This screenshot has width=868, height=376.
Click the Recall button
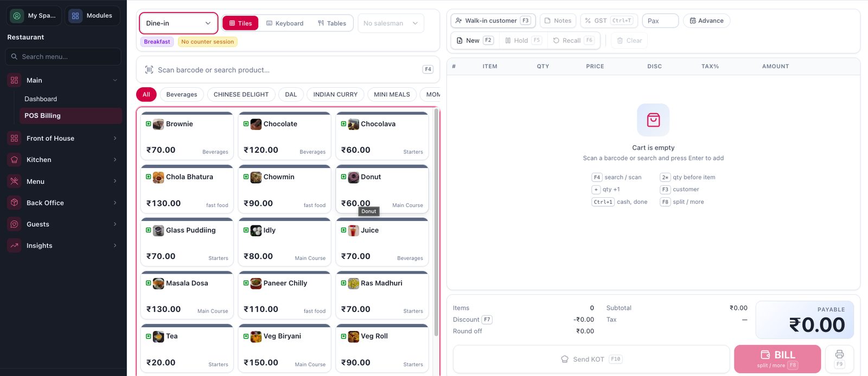coord(573,41)
